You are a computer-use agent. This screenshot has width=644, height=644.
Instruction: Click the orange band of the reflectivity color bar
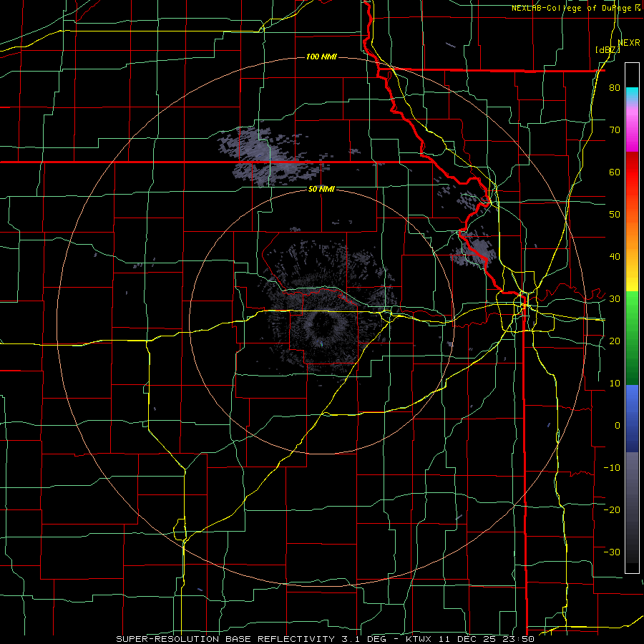click(632, 230)
